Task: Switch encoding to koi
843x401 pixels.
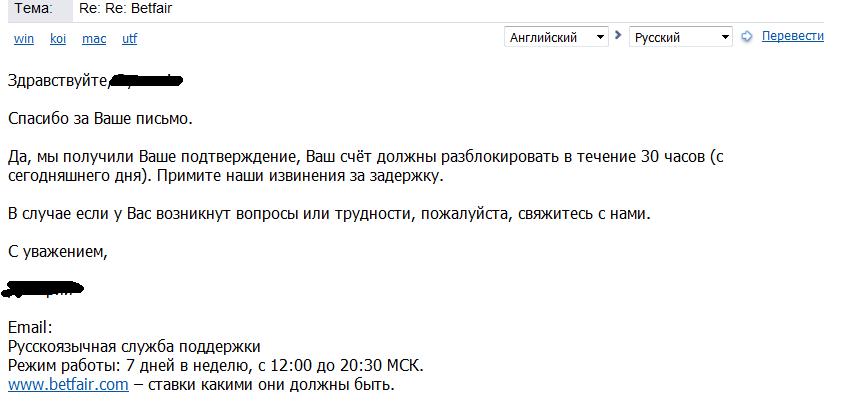Action: point(58,39)
